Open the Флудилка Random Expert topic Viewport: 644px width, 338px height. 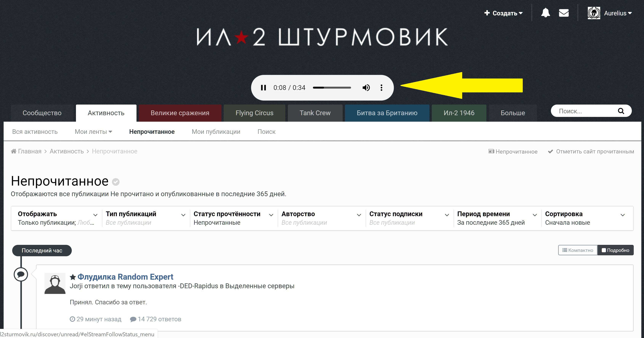point(125,277)
